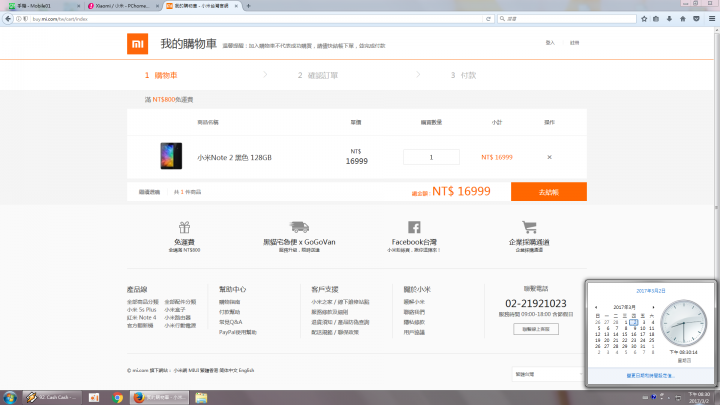Viewport: 720px width, 405px height.
Task: Click the orange 去結帳 checkout button
Action: pos(549,192)
